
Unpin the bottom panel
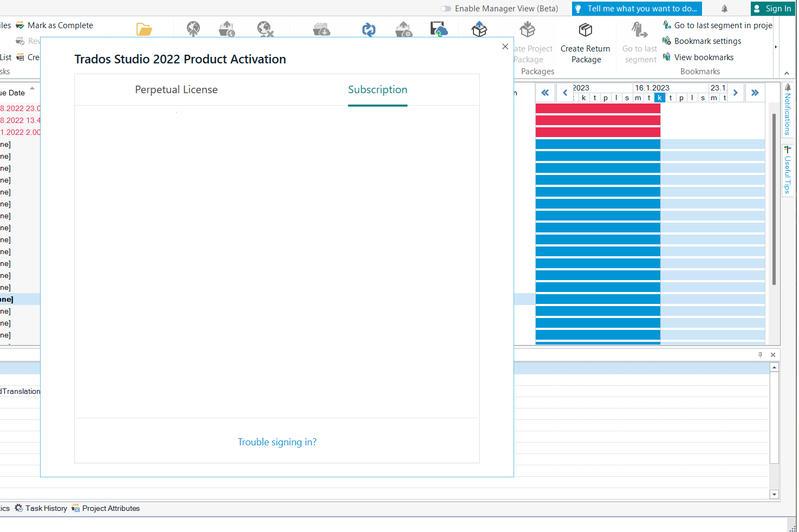760,355
